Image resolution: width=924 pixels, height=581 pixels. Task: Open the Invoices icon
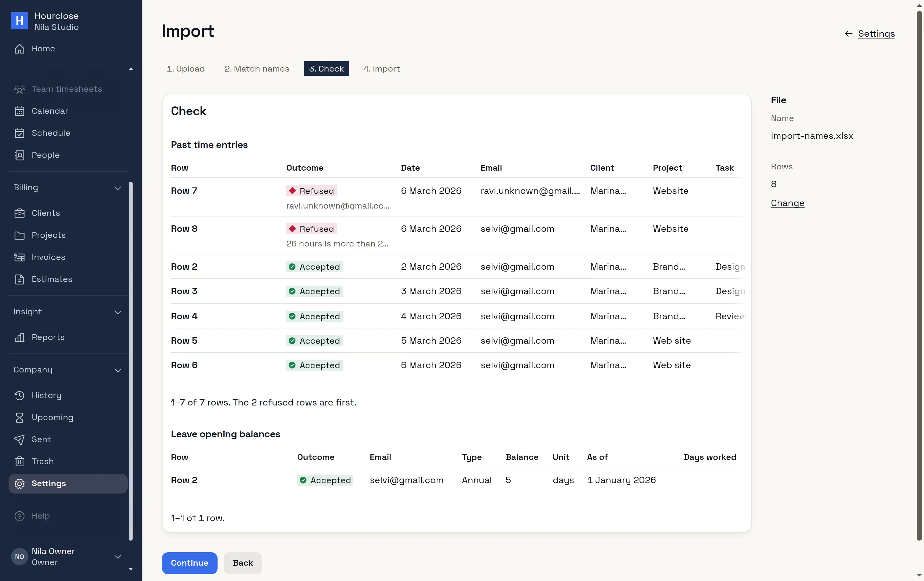click(x=19, y=257)
